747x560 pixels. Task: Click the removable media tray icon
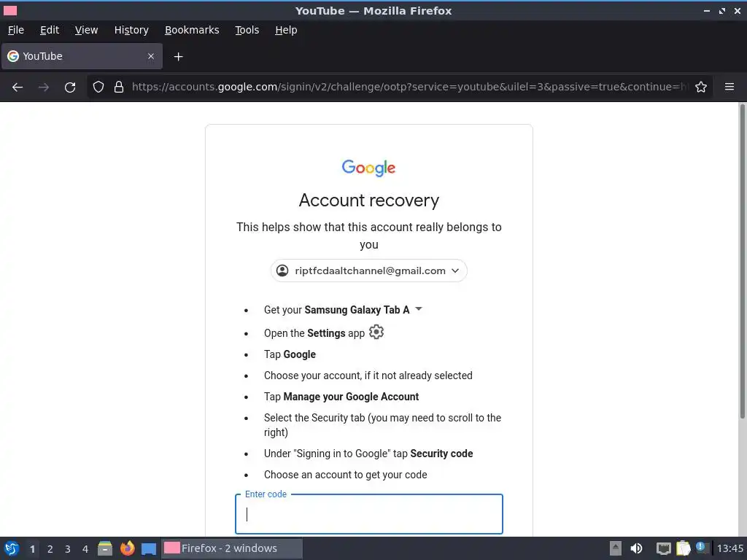tap(616, 548)
